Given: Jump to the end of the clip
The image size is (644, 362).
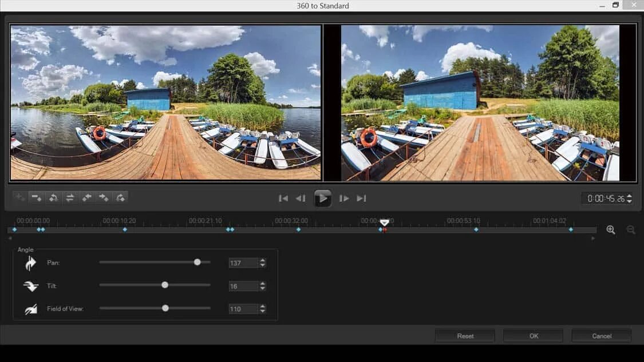Looking at the screenshot, I should click(361, 198).
